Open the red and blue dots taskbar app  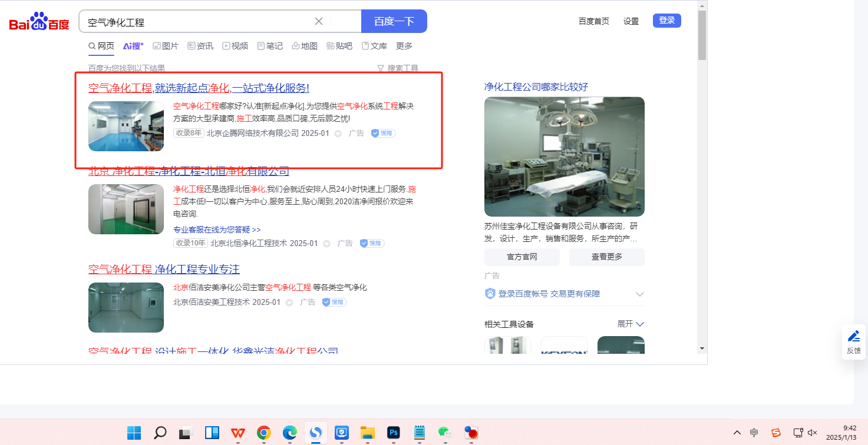point(471,433)
